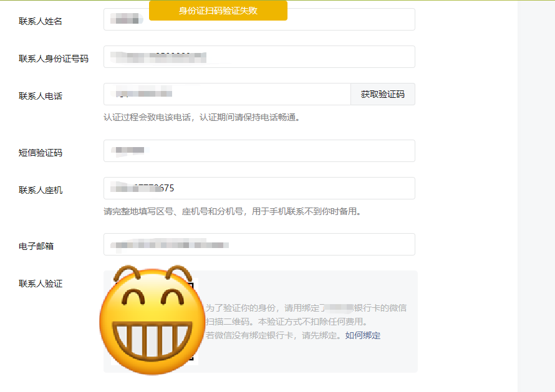Click the 联系人座机 input field
Viewport: 555px width, 392px height.
click(259, 188)
